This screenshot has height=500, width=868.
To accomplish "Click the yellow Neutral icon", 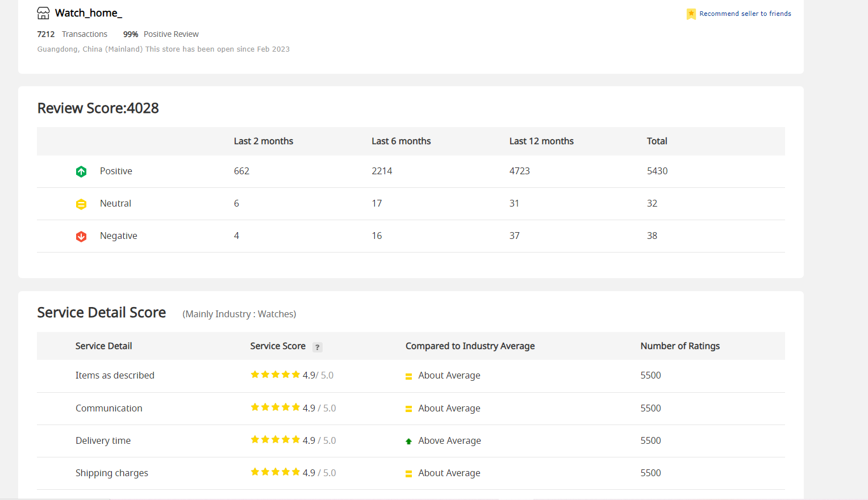I will tap(81, 204).
